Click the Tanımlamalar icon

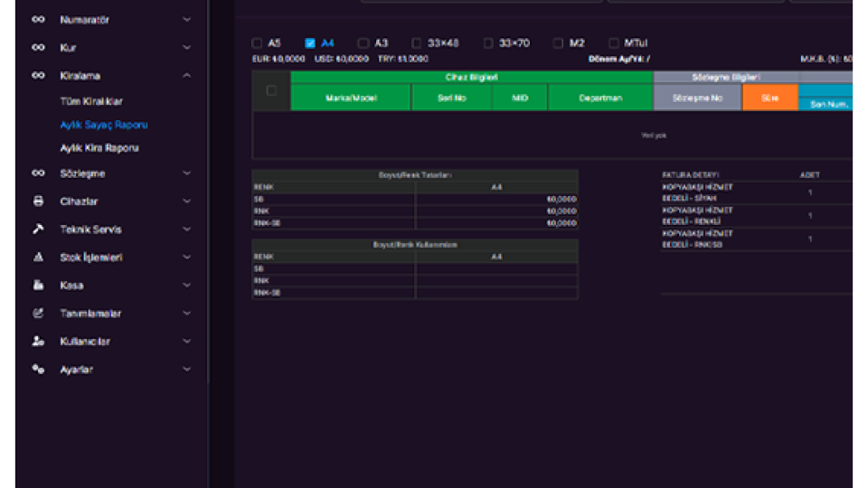pos(38,314)
